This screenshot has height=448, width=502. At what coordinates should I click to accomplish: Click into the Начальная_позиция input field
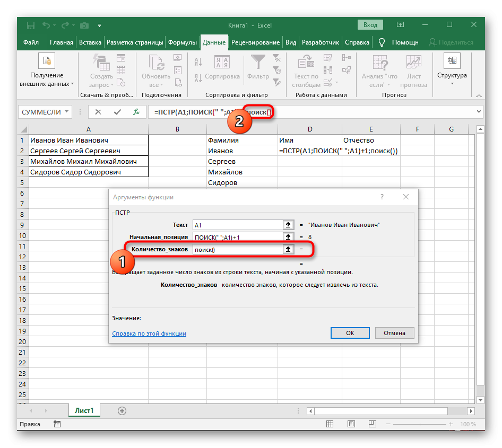pos(237,237)
